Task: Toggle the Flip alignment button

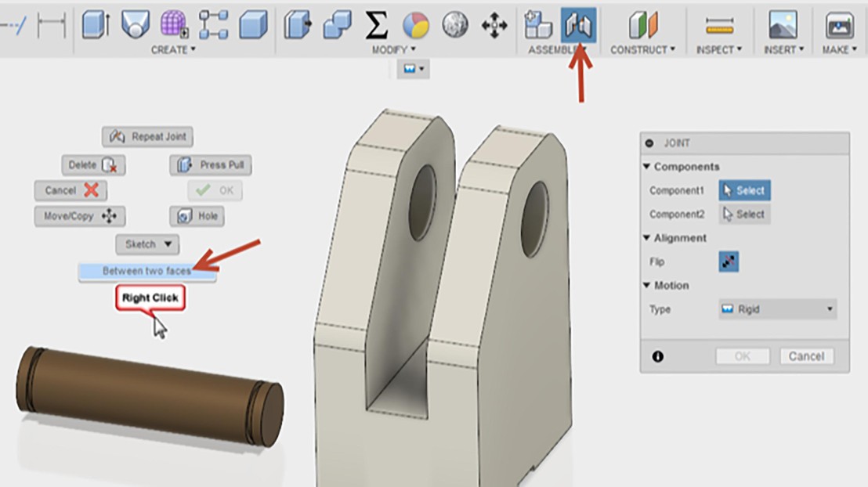Action: pos(729,262)
